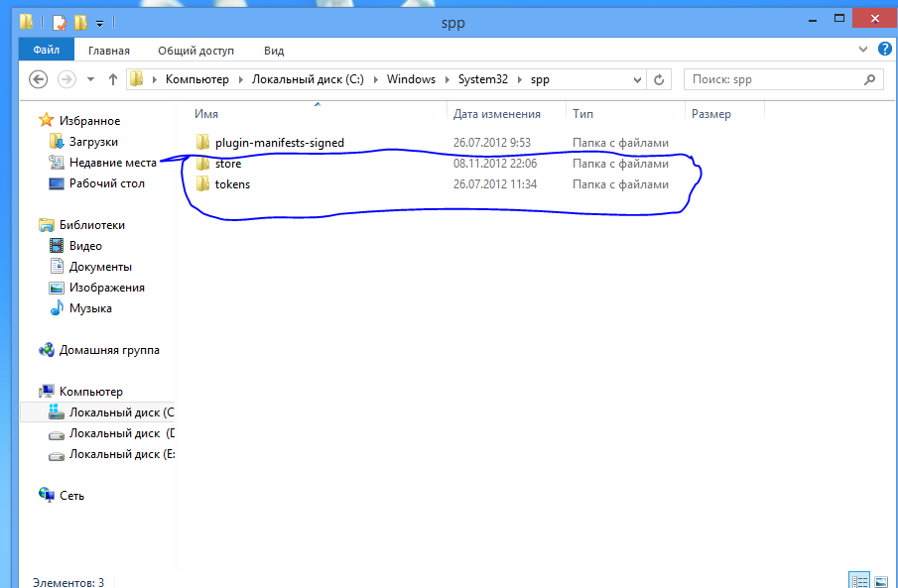Click Локальный диск (C:) breadcrumb

308,79
